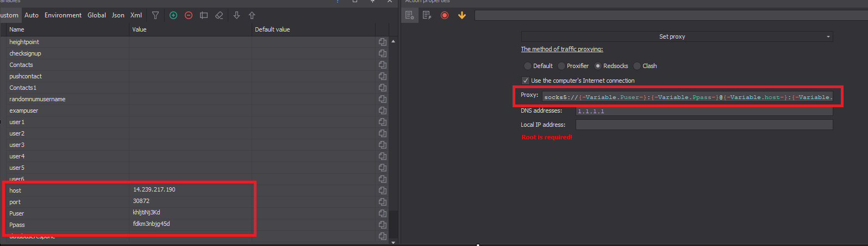Click the action description text field

click(671, 15)
